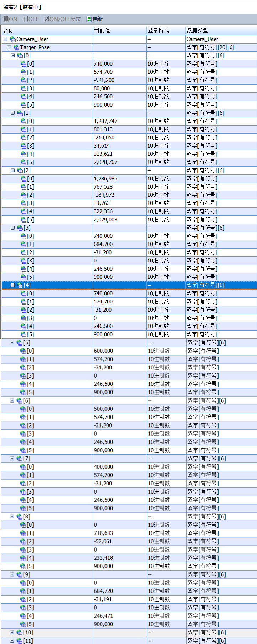Expand the [11] array group
Viewport: 257px width, 644px height.
12,640
